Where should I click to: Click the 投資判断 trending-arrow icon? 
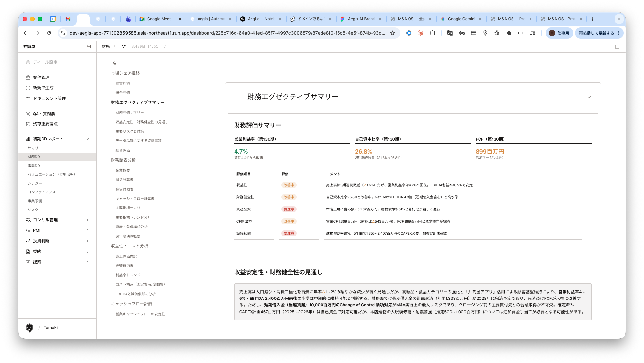click(28, 241)
